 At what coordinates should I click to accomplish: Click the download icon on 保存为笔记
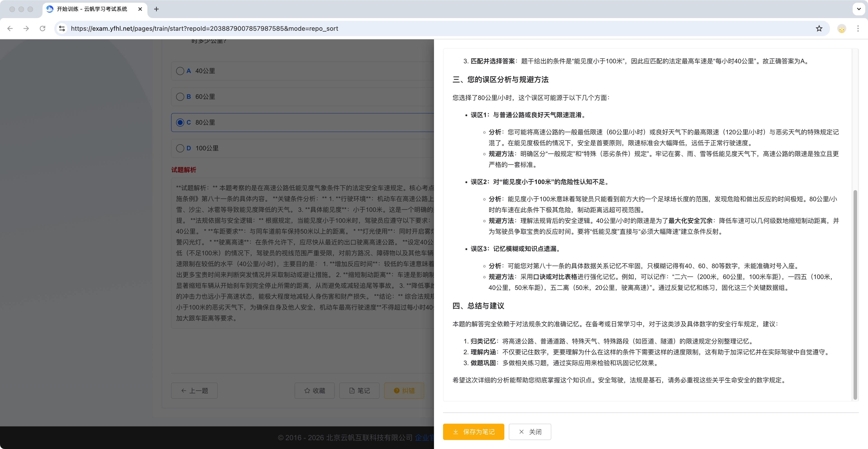tap(455, 432)
